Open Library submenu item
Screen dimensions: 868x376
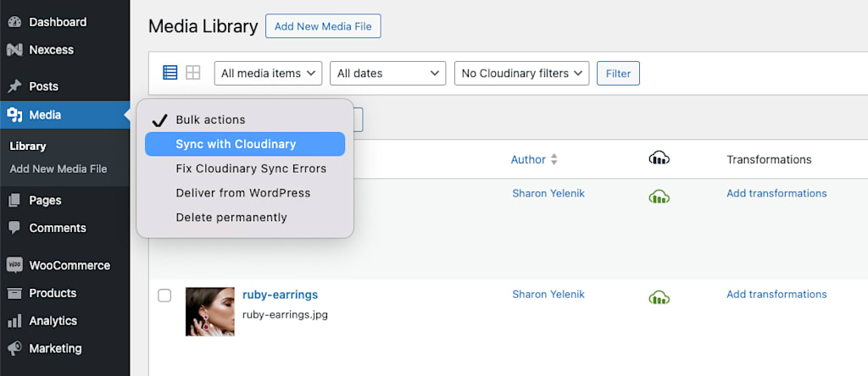pos(28,147)
